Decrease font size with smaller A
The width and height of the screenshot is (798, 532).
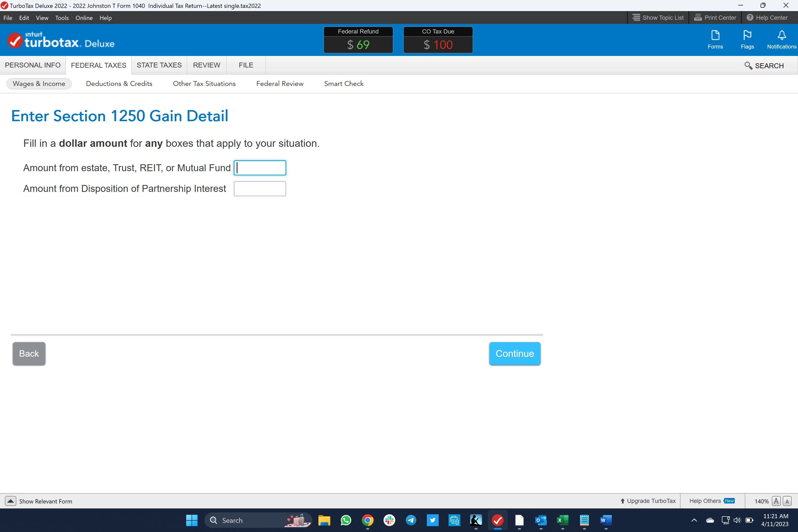tap(787, 501)
